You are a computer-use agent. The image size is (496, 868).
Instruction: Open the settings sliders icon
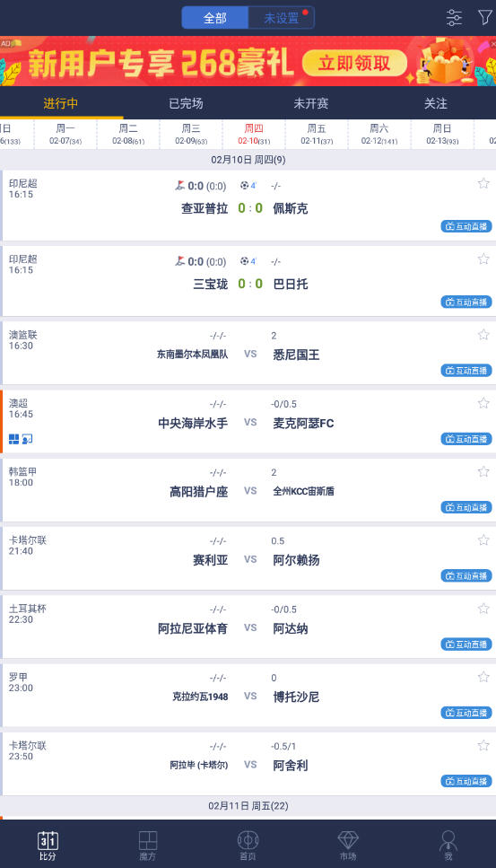pyautogui.click(x=454, y=18)
